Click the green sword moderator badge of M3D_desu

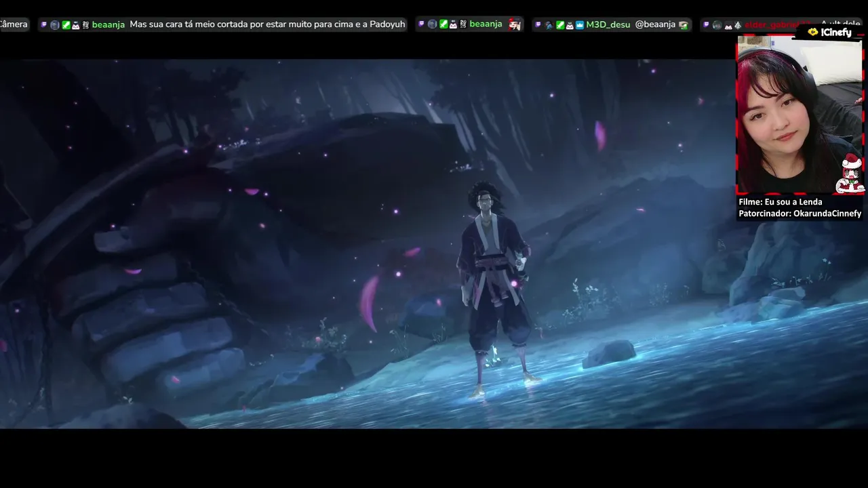560,24
